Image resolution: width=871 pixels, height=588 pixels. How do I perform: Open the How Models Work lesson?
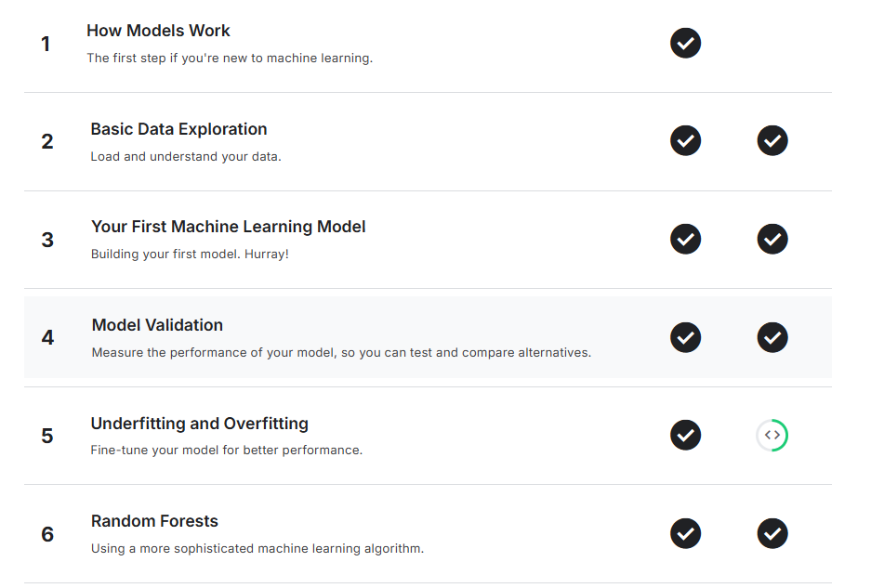tap(158, 31)
